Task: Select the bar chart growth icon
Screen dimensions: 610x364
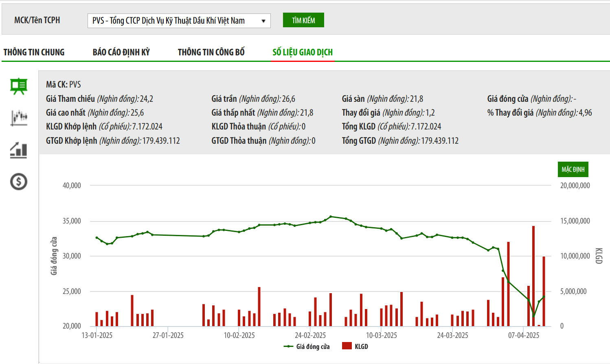Action: [x=19, y=150]
